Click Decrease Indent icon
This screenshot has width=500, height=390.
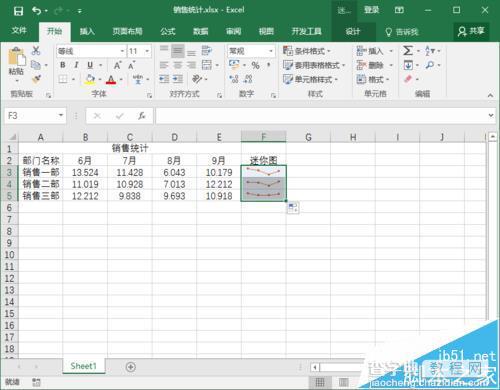coord(164,79)
